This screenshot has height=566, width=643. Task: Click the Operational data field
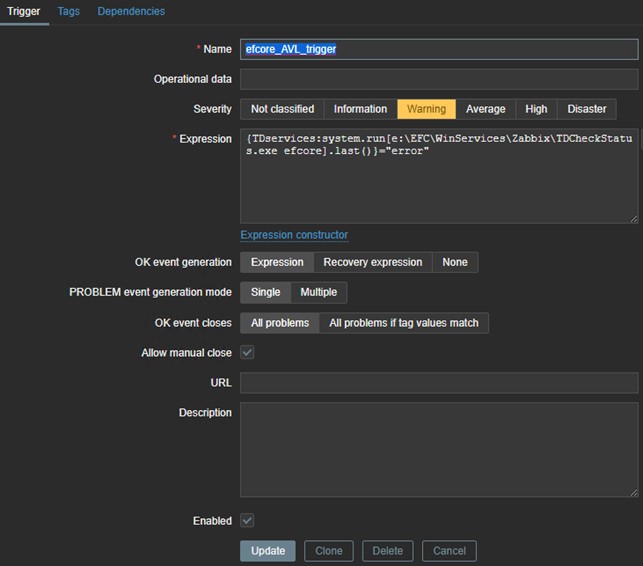tap(438, 79)
